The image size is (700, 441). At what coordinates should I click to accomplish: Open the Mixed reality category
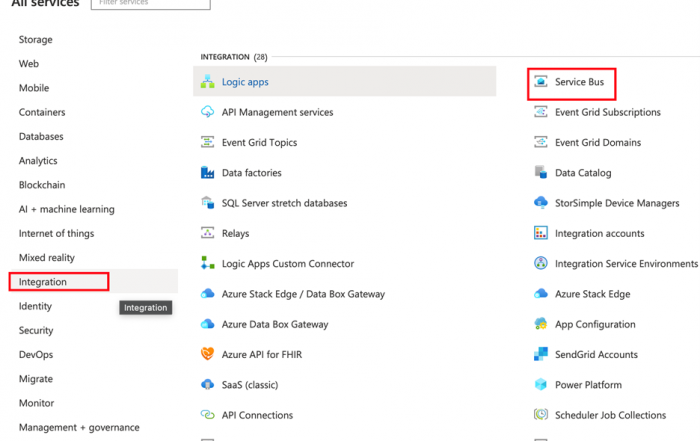tap(46, 258)
